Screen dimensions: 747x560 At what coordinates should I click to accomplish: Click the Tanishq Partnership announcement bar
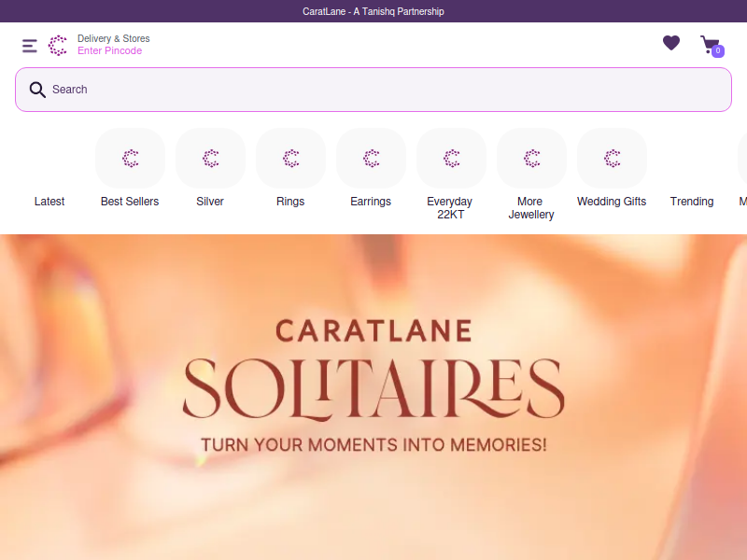373,11
